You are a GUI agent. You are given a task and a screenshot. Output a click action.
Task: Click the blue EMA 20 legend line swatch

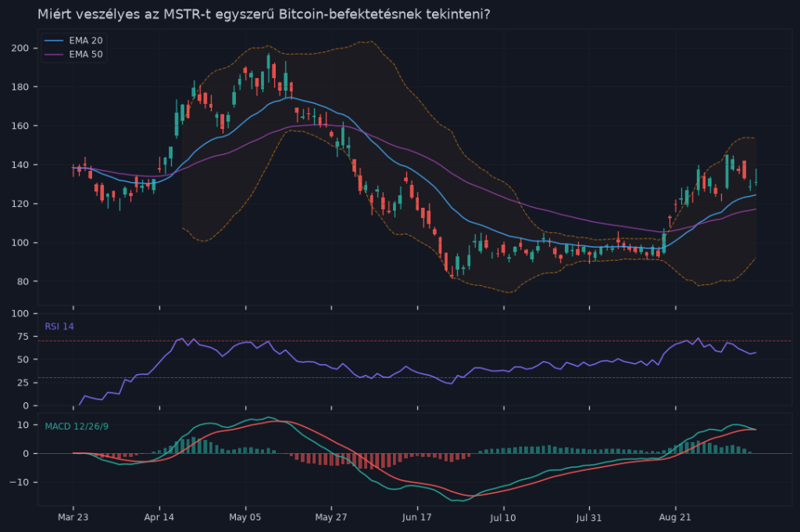(54, 41)
